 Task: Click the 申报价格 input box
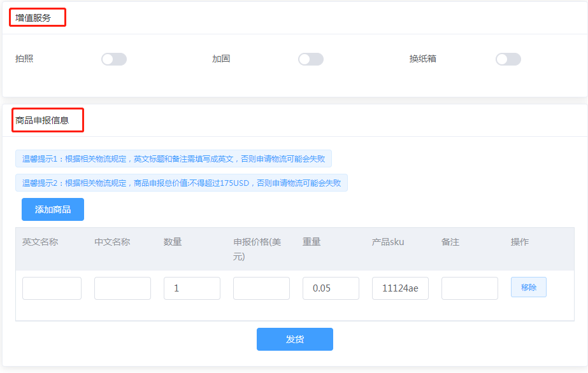click(x=261, y=288)
